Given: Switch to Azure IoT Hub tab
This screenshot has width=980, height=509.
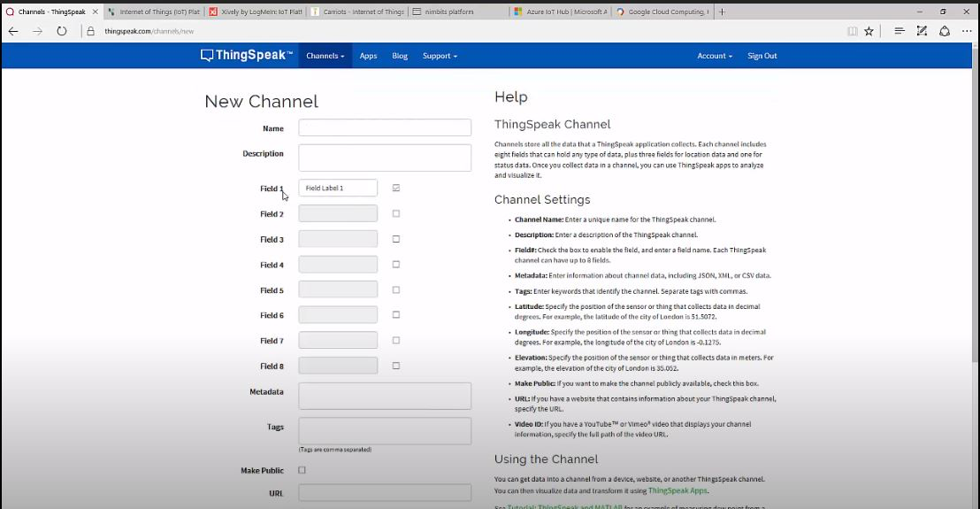Looking at the screenshot, I should (560, 12).
